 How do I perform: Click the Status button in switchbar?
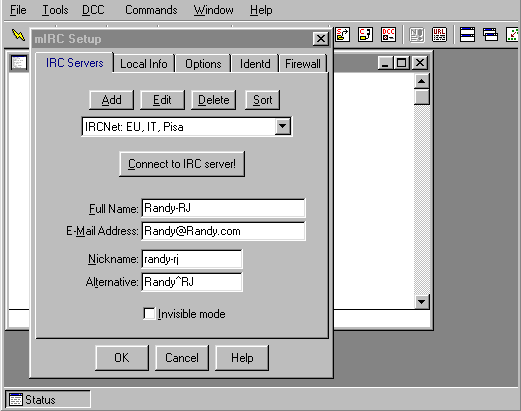tap(48, 399)
